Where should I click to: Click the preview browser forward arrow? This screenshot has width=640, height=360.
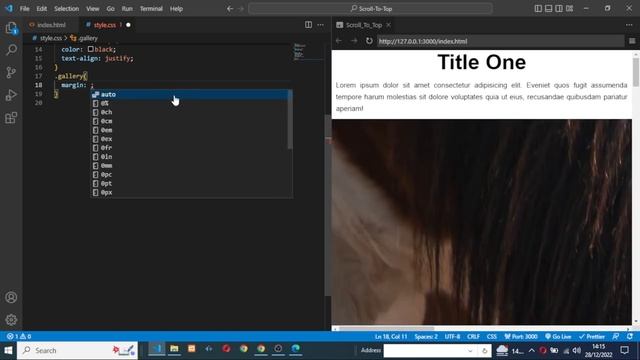coord(354,41)
